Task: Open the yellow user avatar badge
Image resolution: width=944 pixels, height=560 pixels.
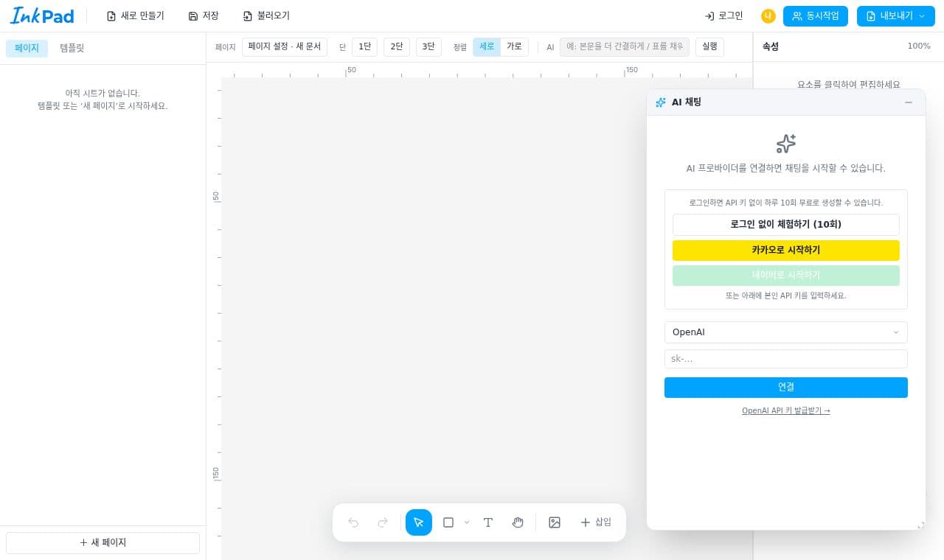Action: coord(768,15)
